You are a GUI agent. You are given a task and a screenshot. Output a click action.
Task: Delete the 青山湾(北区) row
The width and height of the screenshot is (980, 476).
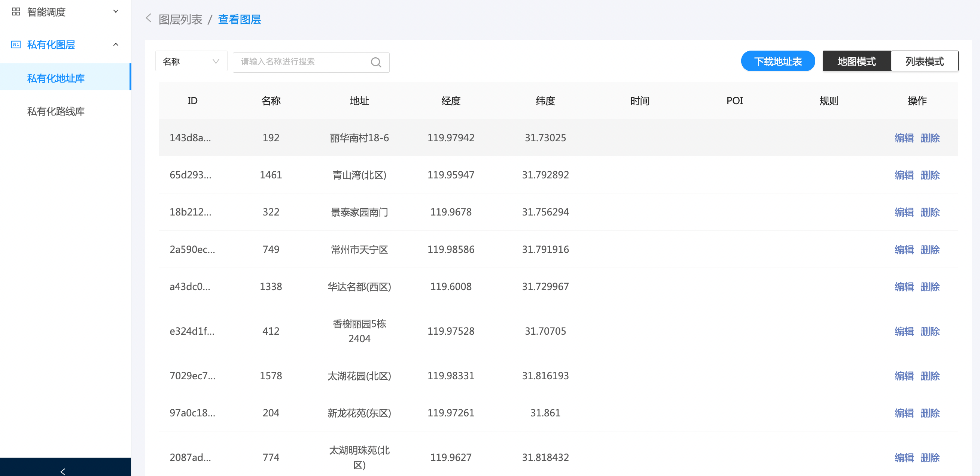click(x=930, y=175)
